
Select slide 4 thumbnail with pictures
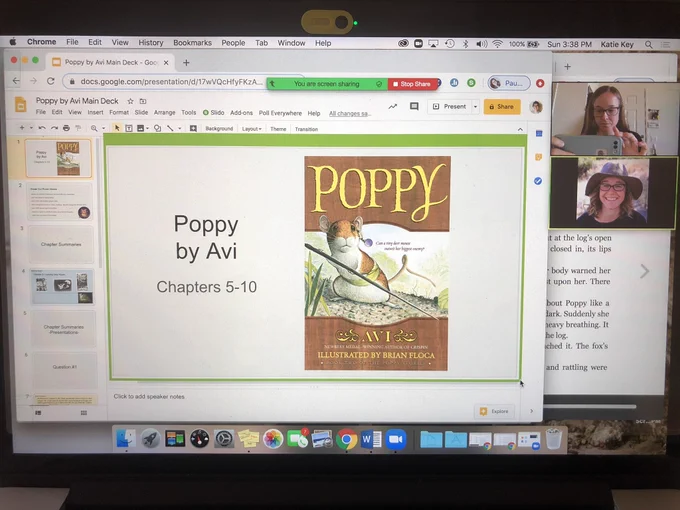[x=62, y=286]
